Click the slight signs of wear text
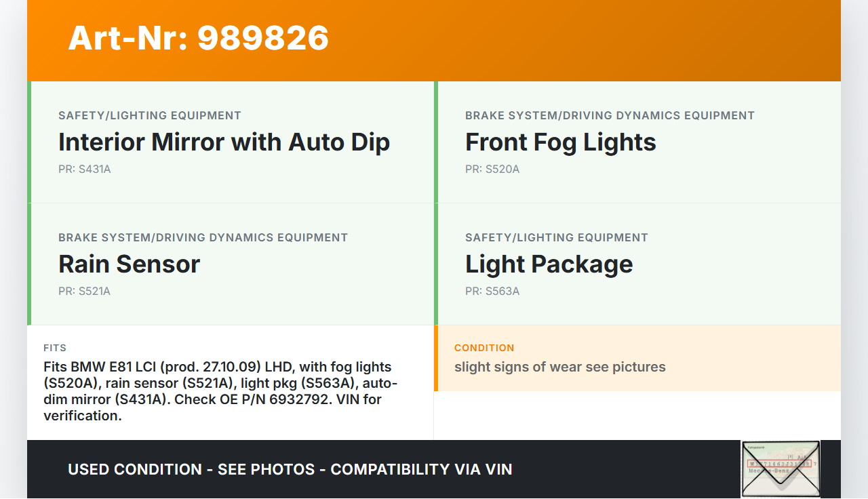Screen dimensions: 868x499 [559, 367]
